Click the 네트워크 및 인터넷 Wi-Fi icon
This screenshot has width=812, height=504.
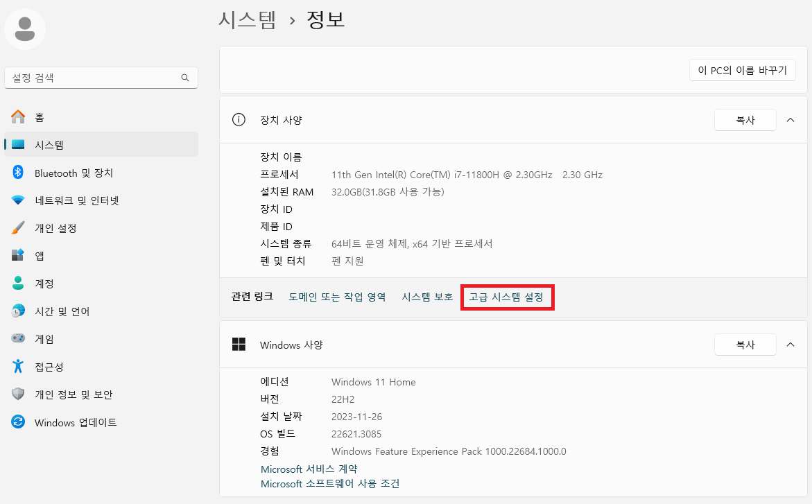(x=18, y=200)
